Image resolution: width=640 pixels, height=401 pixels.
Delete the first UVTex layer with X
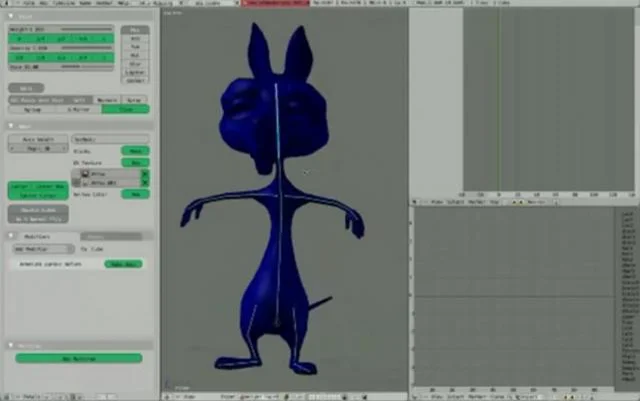pyautogui.click(x=144, y=174)
